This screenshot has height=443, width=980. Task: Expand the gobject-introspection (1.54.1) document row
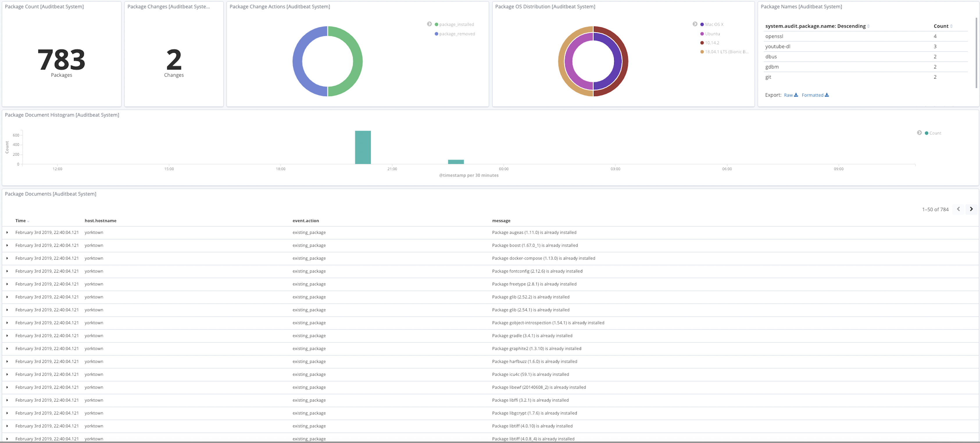(7, 323)
